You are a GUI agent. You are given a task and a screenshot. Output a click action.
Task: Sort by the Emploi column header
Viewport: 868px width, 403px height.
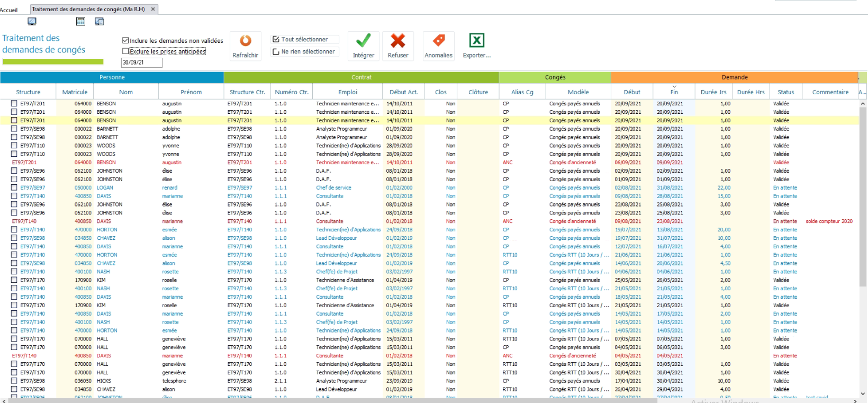(348, 92)
